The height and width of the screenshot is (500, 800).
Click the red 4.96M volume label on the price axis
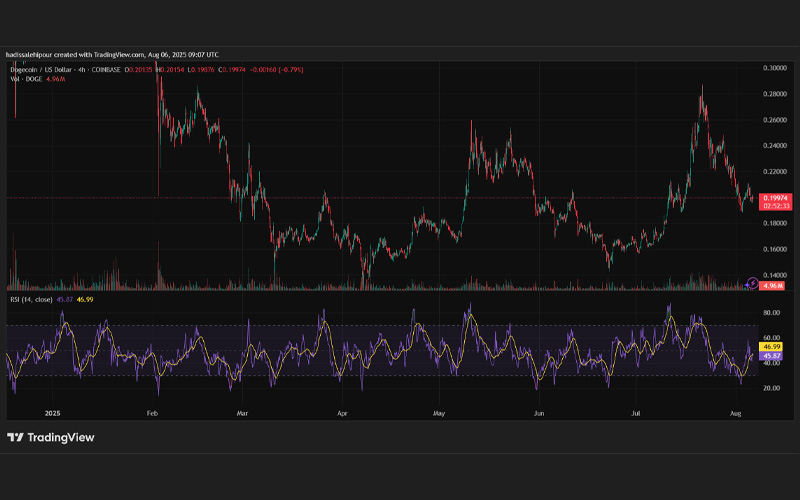point(772,286)
